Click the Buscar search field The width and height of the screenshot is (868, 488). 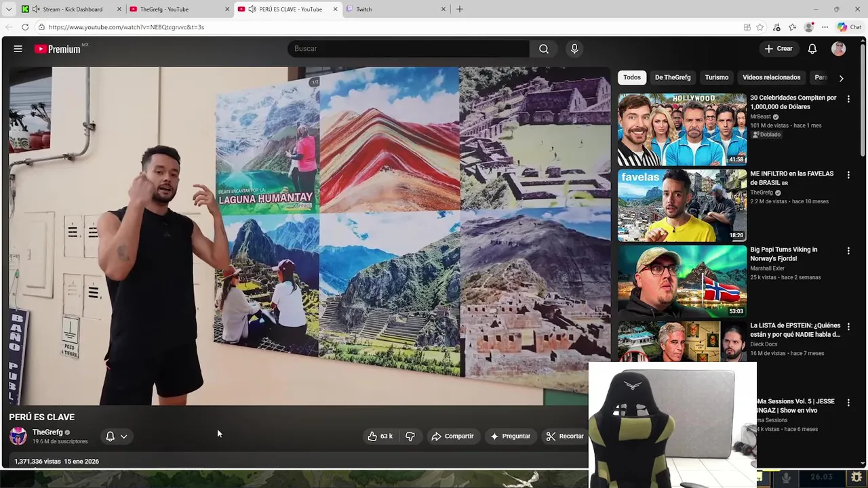pos(408,49)
